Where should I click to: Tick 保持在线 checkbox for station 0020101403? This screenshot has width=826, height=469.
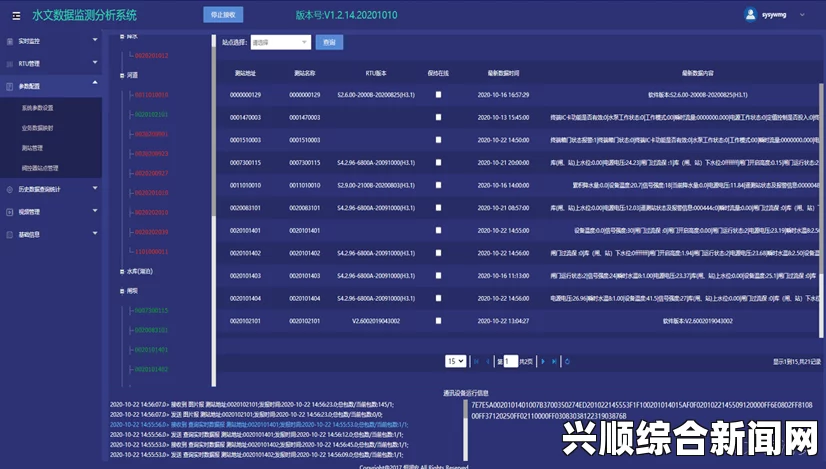pos(438,276)
